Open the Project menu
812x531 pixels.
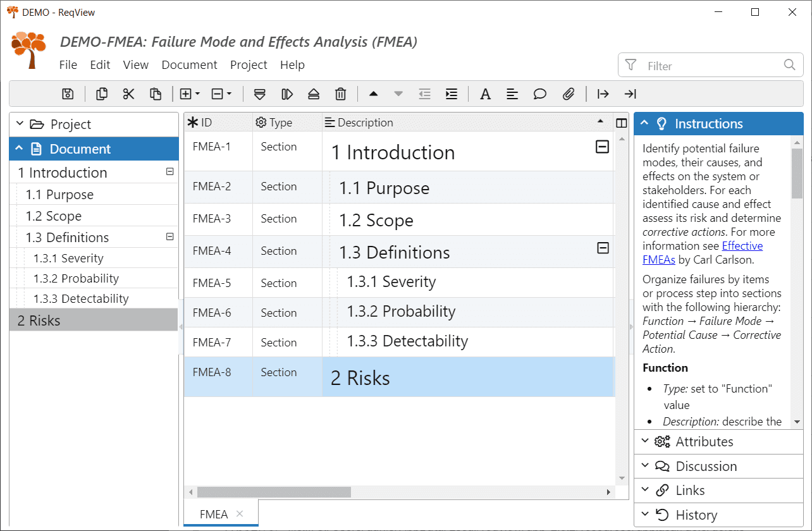(x=249, y=65)
